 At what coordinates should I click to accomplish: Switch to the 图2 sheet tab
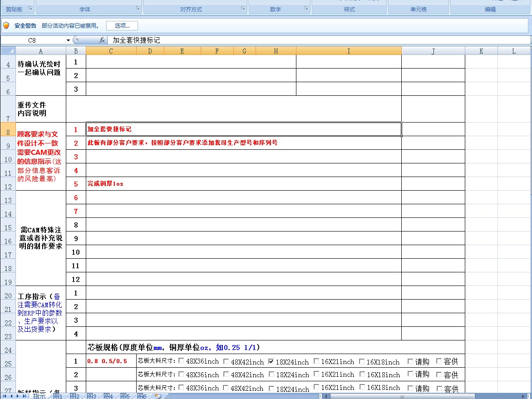(74, 396)
